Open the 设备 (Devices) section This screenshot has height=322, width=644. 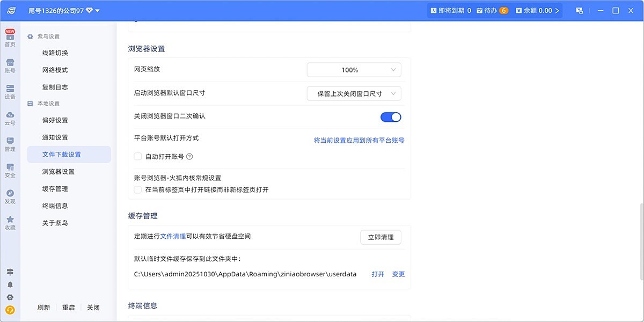(x=10, y=92)
